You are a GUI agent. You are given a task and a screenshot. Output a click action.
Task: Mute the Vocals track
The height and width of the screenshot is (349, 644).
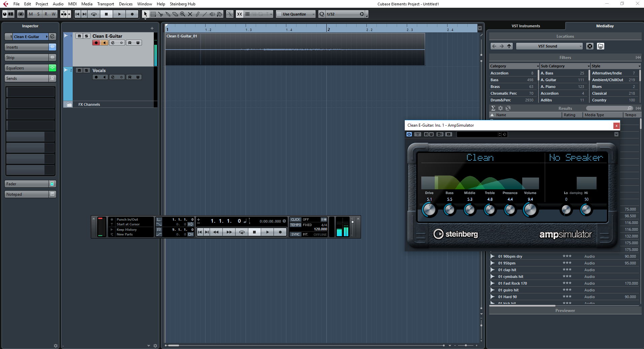pos(79,70)
